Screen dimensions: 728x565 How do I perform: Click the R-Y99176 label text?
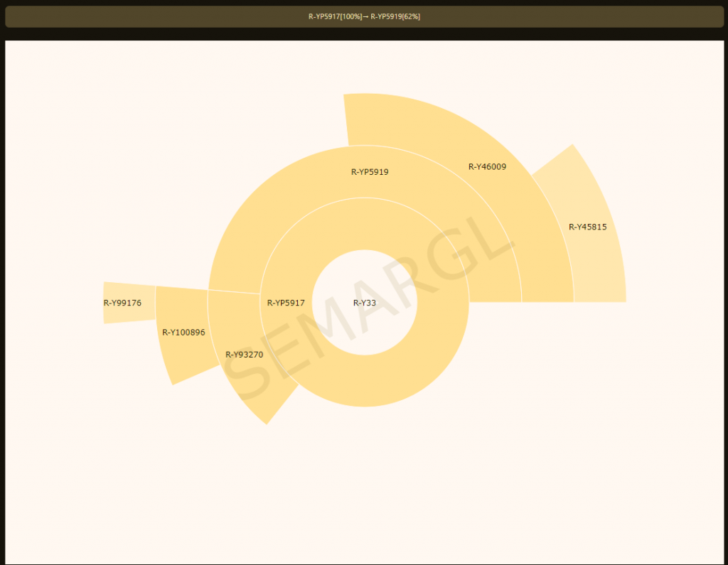pyautogui.click(x=122, y=303)
